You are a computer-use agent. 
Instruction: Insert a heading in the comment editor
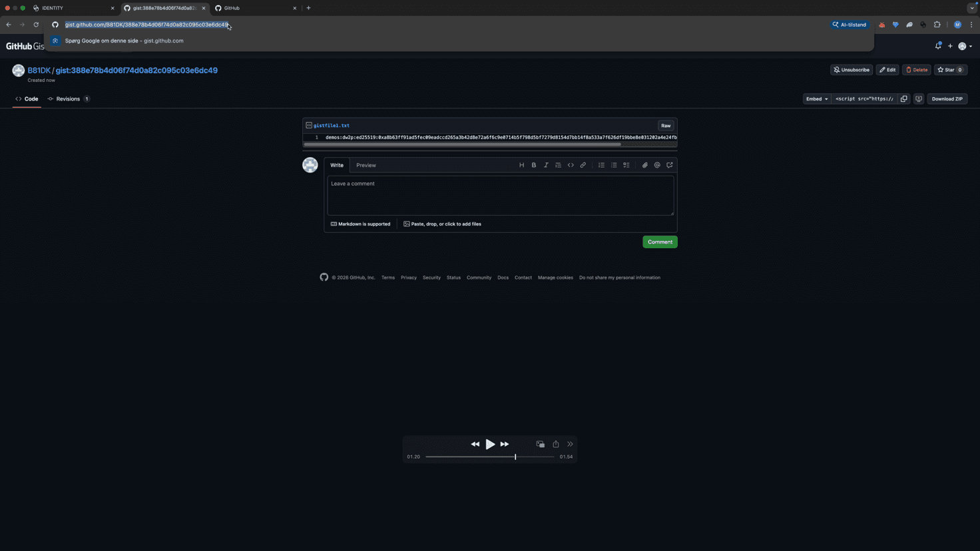pos(522,165)
